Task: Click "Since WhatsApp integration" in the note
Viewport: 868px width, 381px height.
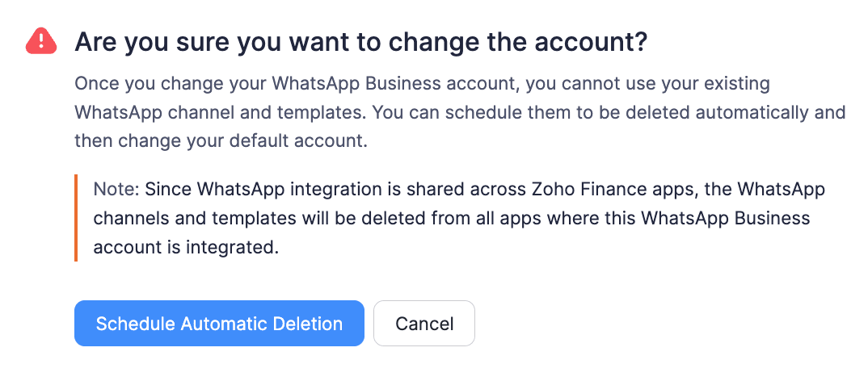Action: pos(246,189)
